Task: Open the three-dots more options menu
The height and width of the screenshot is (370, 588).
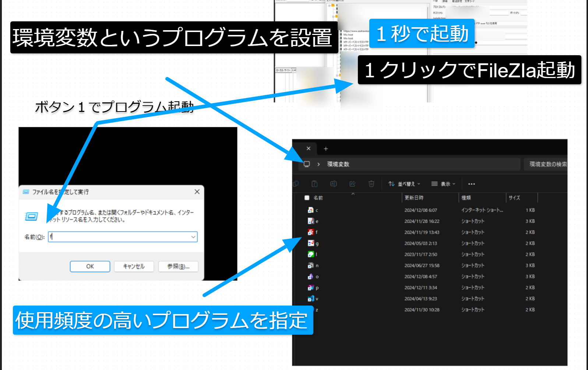Action: tap(471, 184)
